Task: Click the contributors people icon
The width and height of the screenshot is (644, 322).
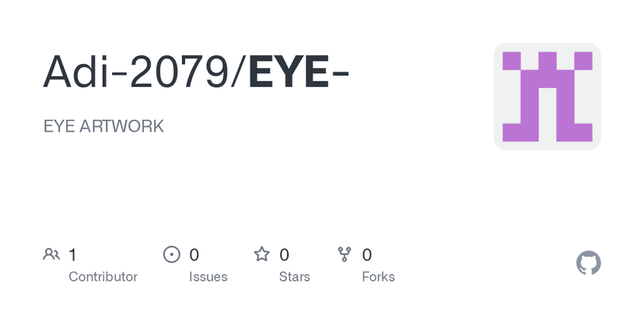Action: (51, 254)
